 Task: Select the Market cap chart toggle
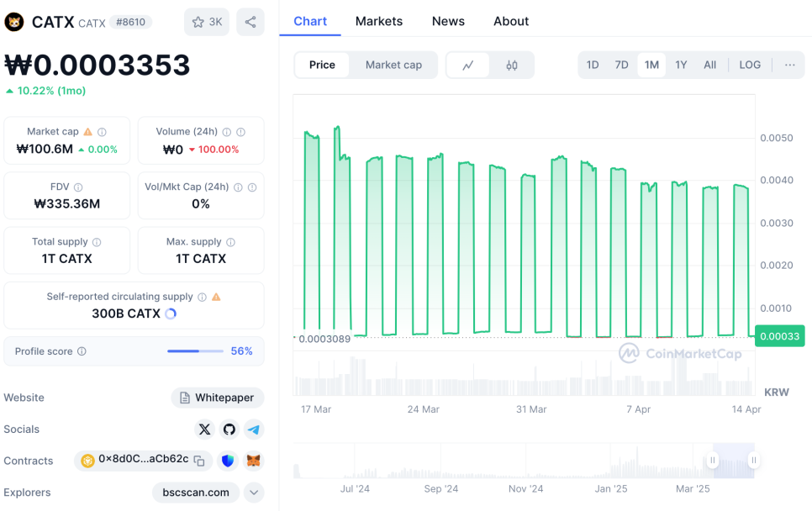click(x=393, y=65)
